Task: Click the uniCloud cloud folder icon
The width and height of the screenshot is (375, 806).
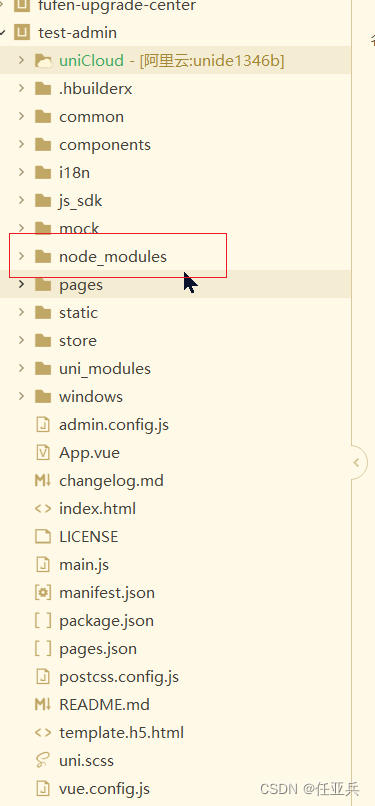Action: pos(43,61)
